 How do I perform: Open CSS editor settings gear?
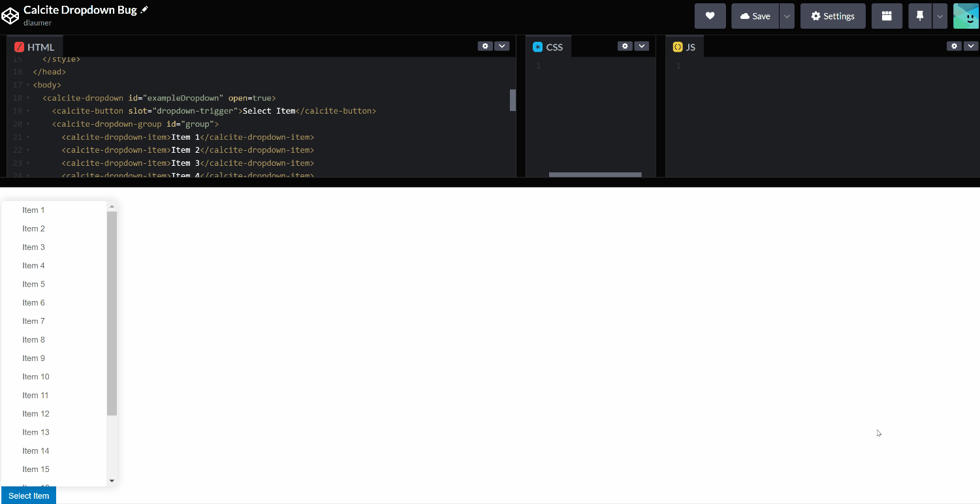[x=625, y=46]
